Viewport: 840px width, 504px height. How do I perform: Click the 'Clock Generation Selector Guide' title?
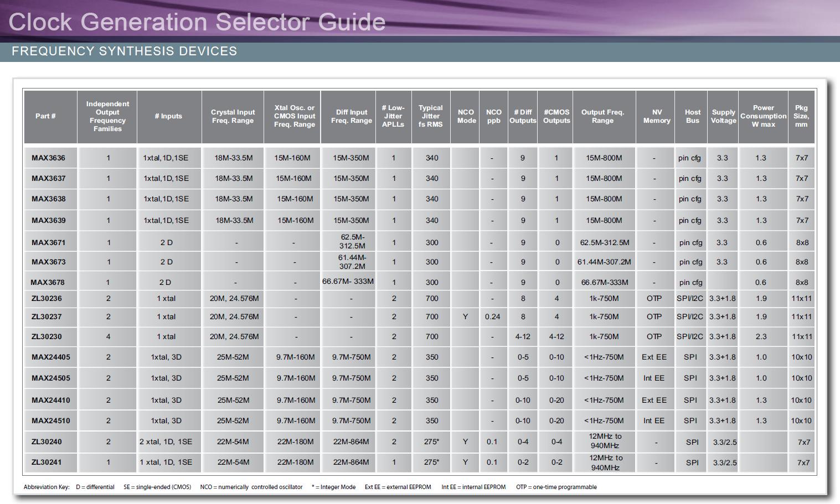[x=197, y=22]
